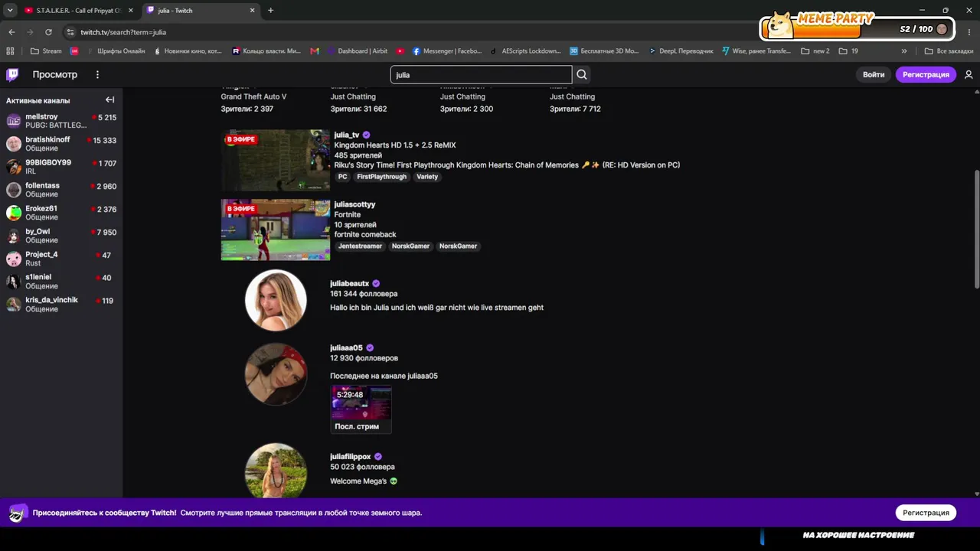The image size is (980, 551).
Task: Open the user profile icon menu
Action: 969,74
